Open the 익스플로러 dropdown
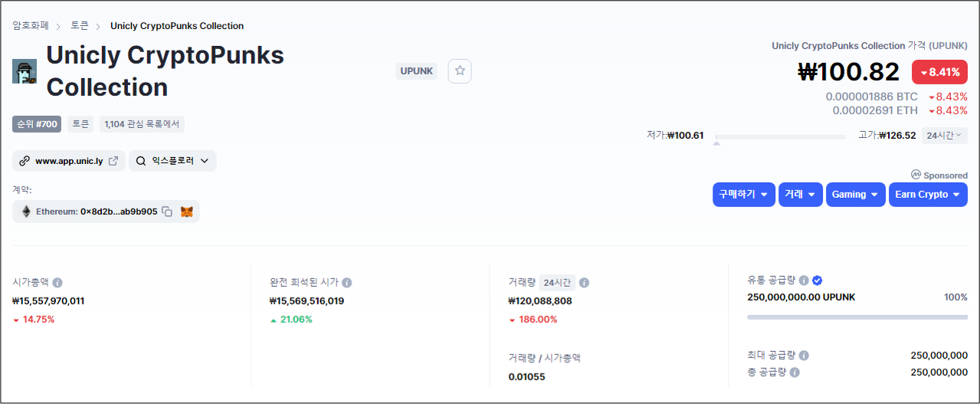 pos(172,161)
